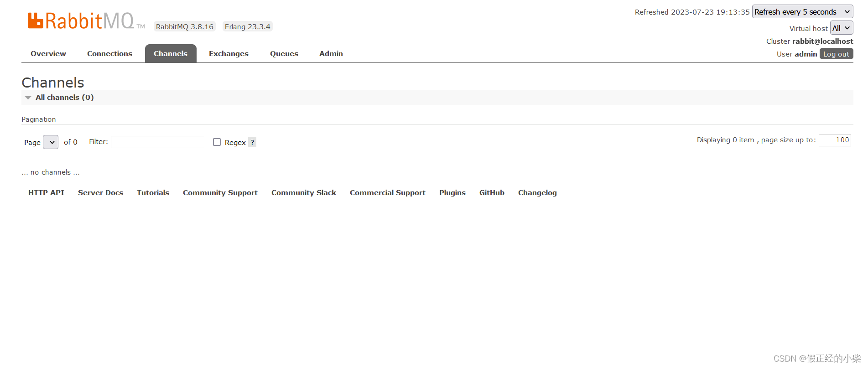Viewport: 868px width, 367px height.
Task: Open the Server Docs link
Action: tap(100, 192)
